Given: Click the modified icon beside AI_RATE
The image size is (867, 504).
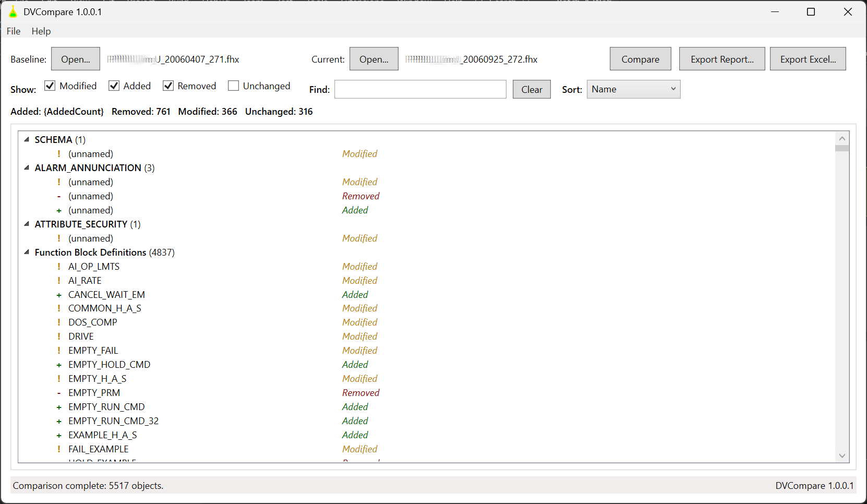Looking at the screenshot, I should pyautogui.click(x=59, y=281).
